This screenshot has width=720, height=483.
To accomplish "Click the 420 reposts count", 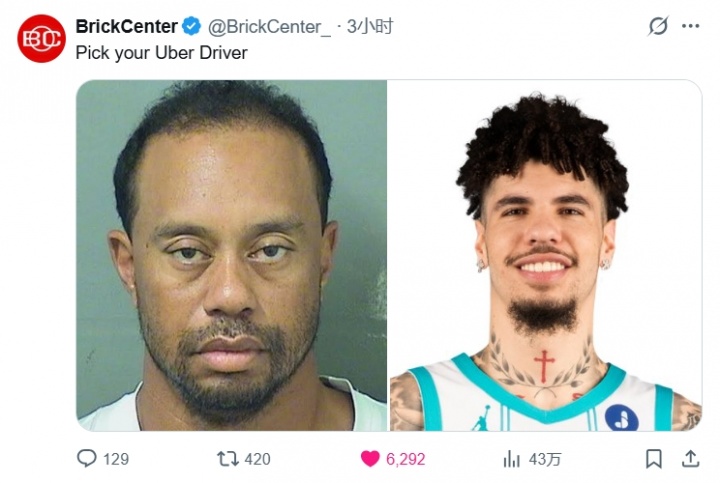I will click(258, 459).
